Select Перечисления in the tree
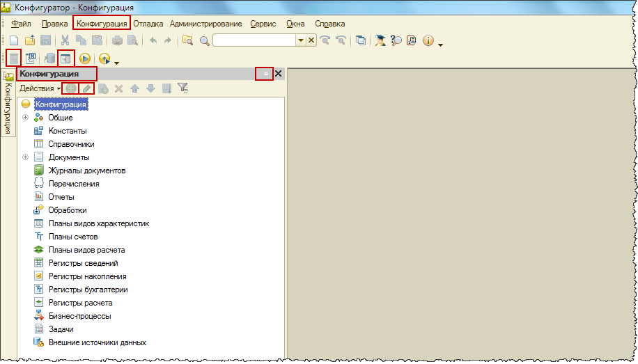This screenshot has height=364, width=638. click(74, 184)
